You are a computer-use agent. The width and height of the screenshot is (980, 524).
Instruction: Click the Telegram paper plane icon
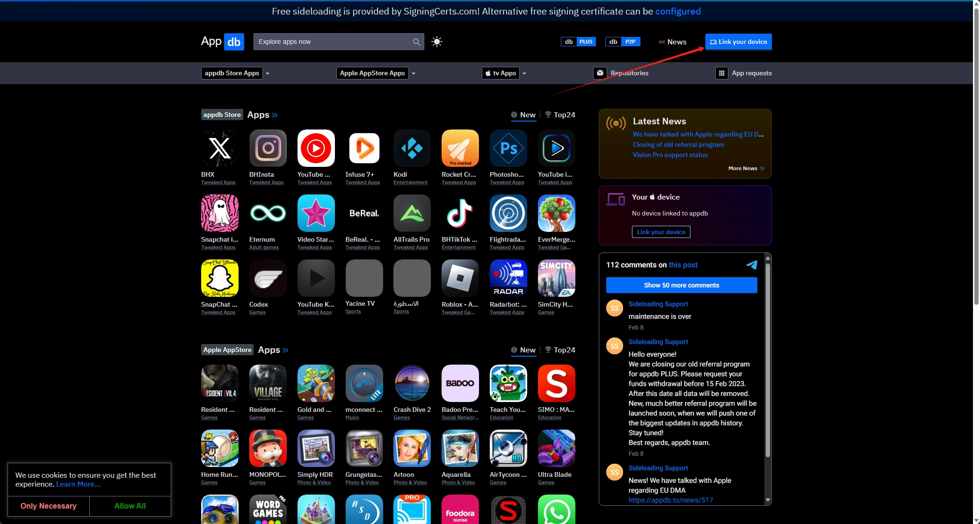pos(751,265)
